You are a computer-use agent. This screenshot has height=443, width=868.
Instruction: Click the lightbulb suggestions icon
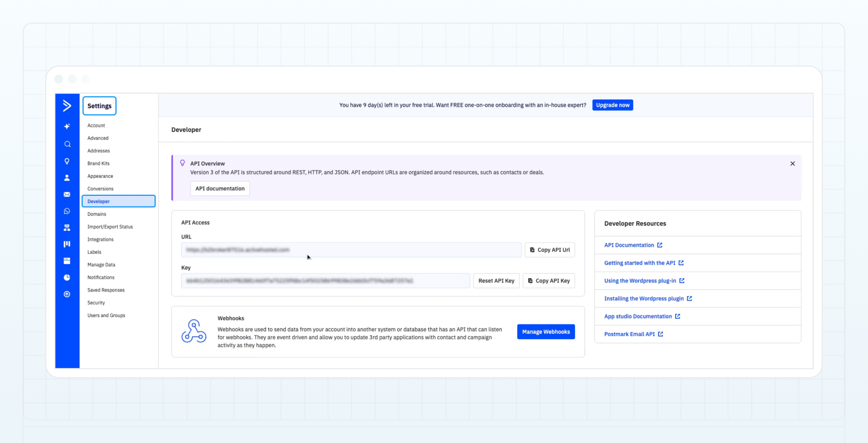pyautogui.click(x=67, y=161)
